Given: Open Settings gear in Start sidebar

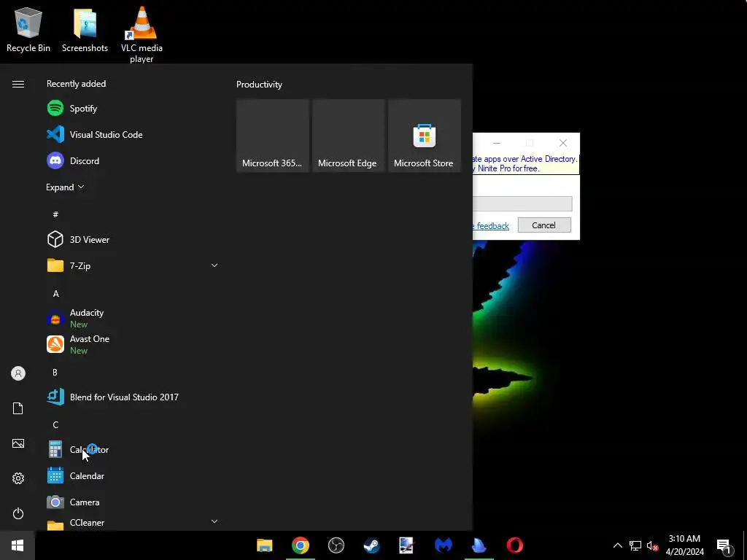Looking at the screenshot, I should (x=18, y=478).
